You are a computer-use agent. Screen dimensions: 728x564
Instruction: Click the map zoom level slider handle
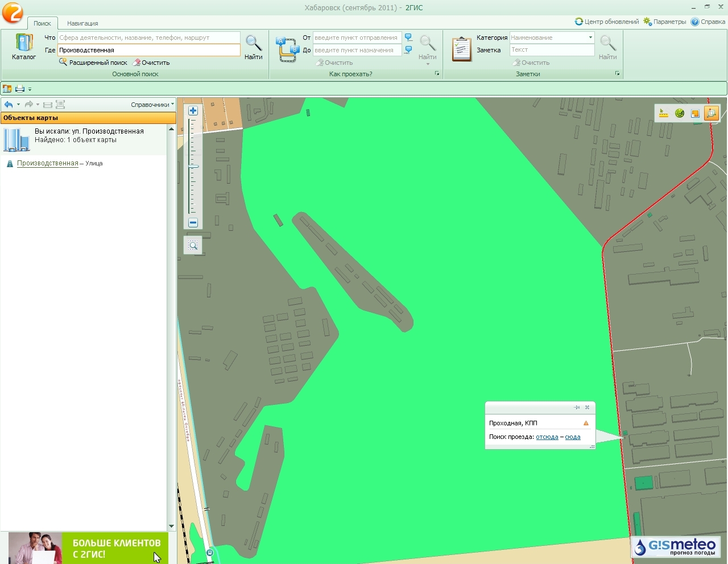tap(193, 167)
